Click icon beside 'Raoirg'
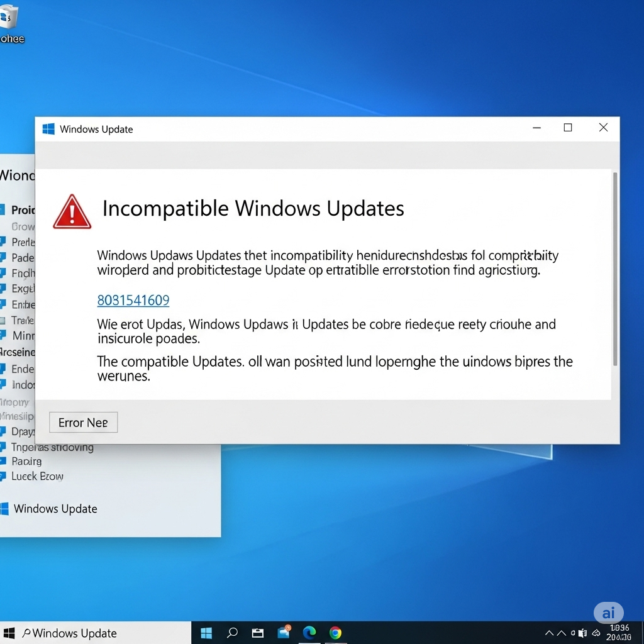This screenshot has height=644, width=644. coord(3,461)
